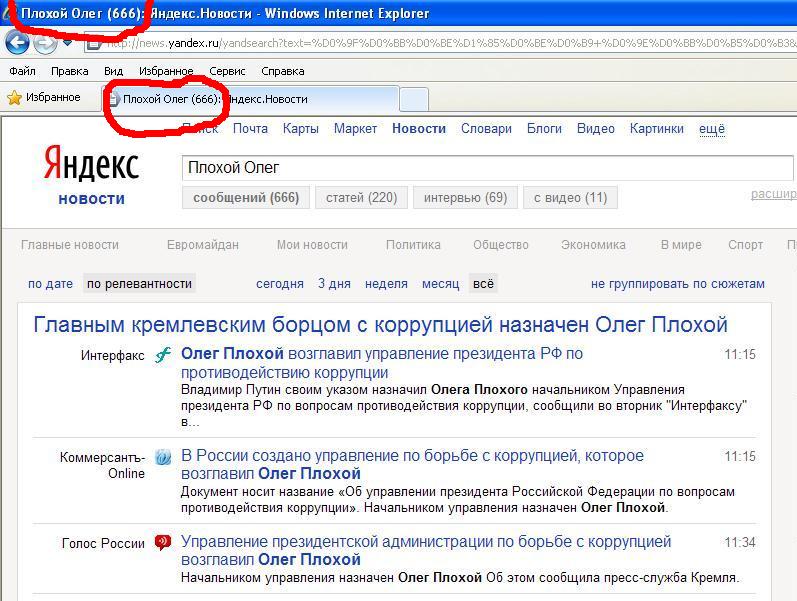Open the Евромайдан category
797x601 pixels.
click(x=202, y=245)
